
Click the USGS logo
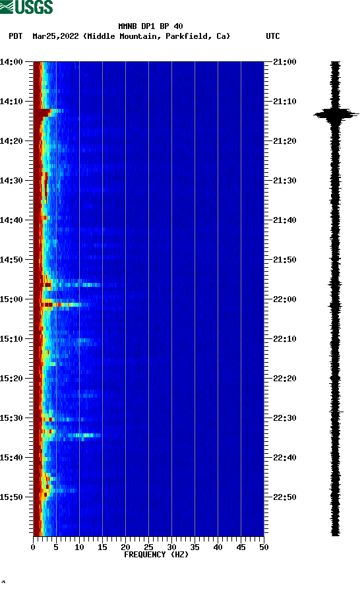(26, 7)
